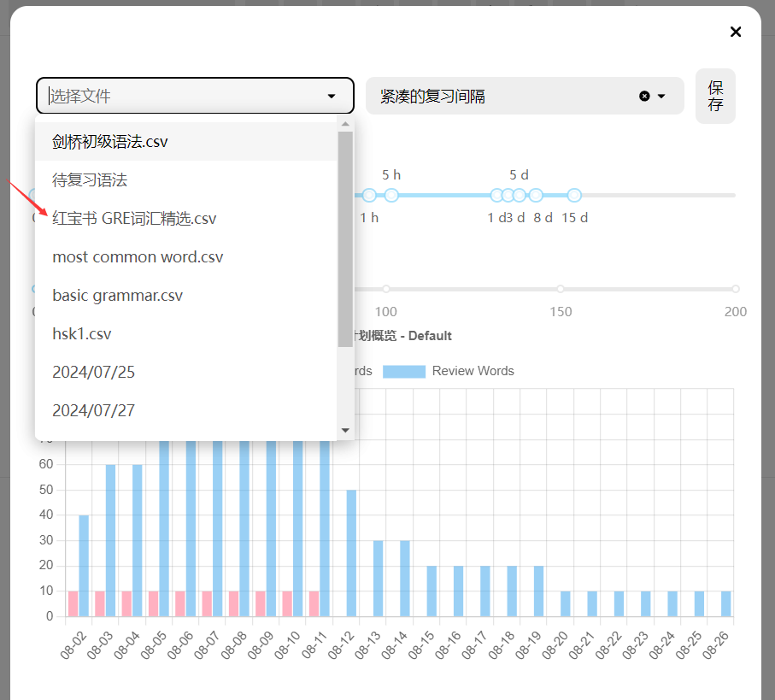775x700 pixels.
Task: Click the 15 d interval slider handle
Action: point(574,196)
